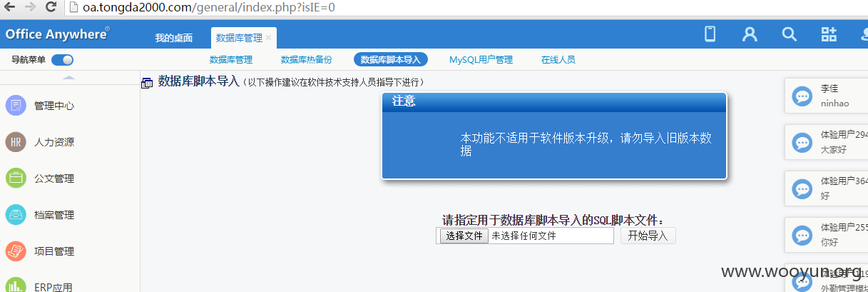
Task: Click the mobile phone icon in header
Action: click(710, 34)
